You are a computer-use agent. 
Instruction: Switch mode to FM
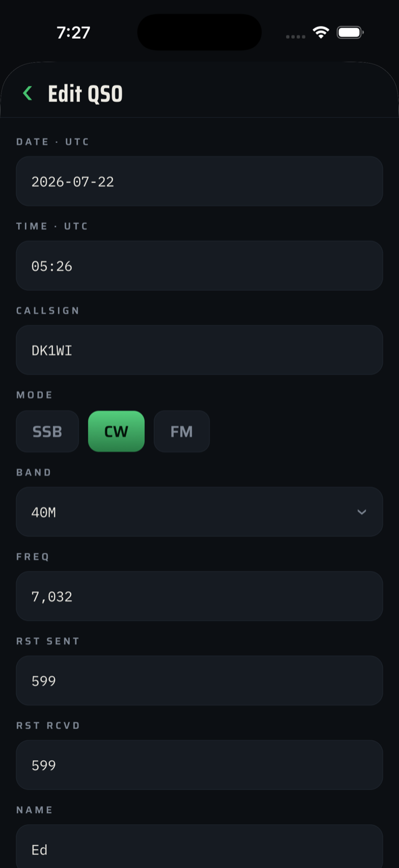(181, 431)
